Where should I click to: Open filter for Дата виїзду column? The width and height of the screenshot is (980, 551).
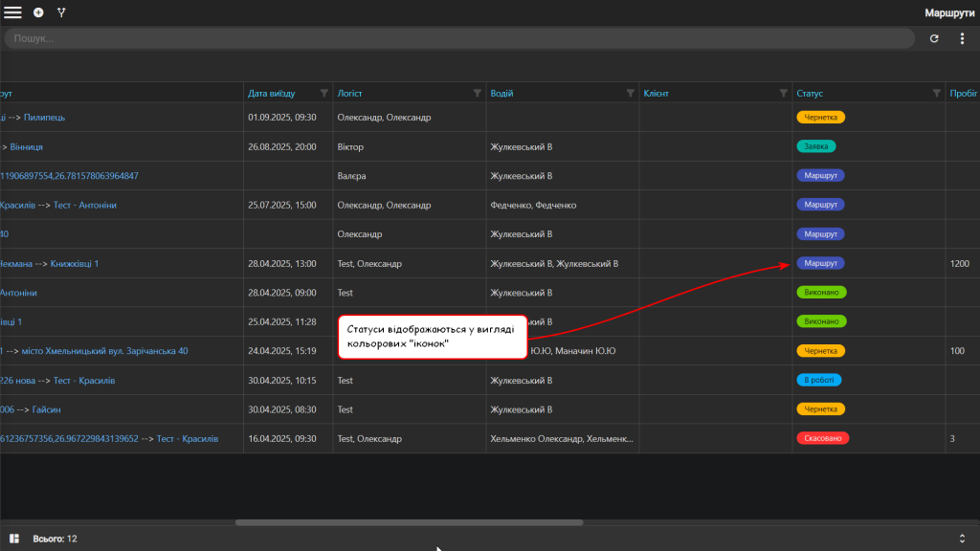(323, 93)
